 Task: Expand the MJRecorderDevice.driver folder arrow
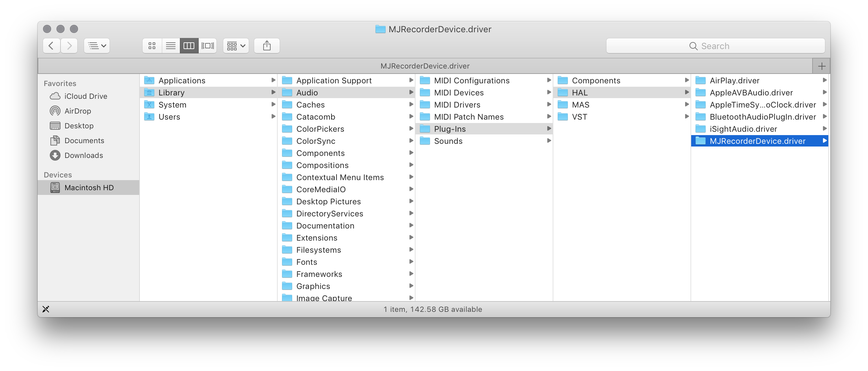[x=824, y=141]
